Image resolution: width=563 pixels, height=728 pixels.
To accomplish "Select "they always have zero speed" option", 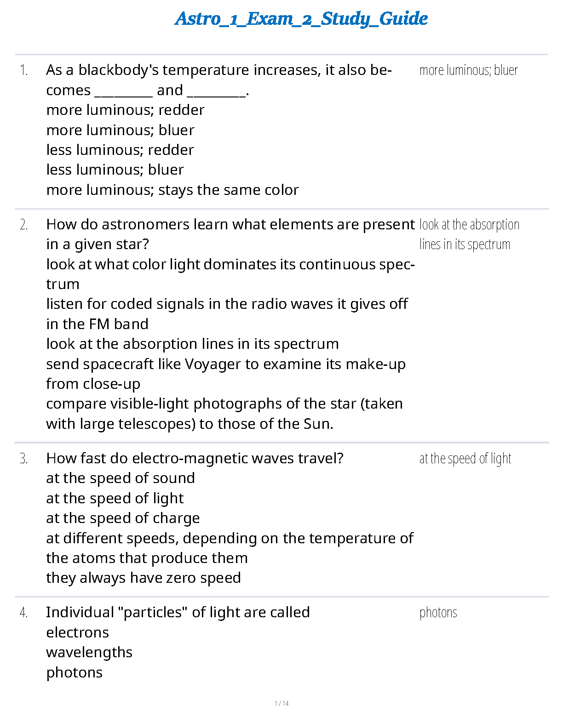I will click(x=144, y=578).
